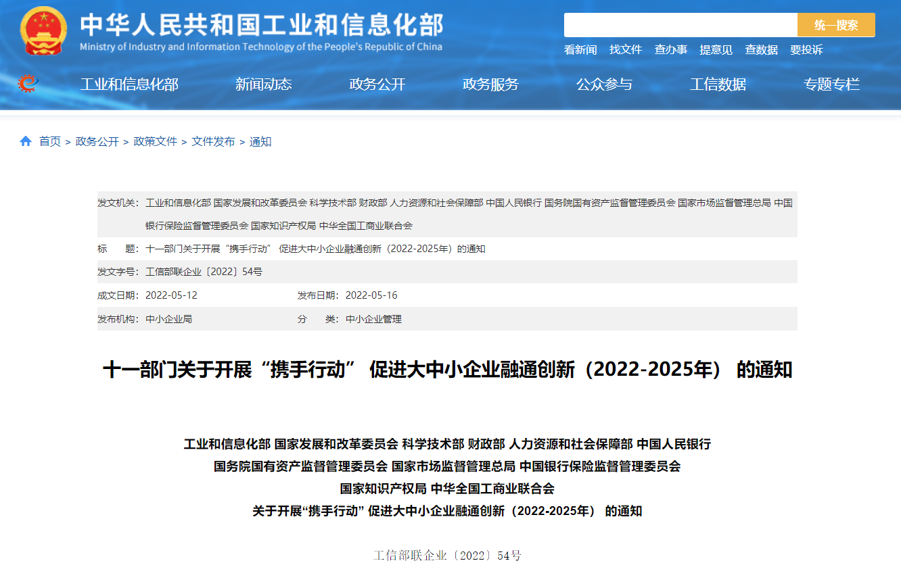
Task: Open the 政务服务 navigation menu
Action: click(x=490, y=84)
